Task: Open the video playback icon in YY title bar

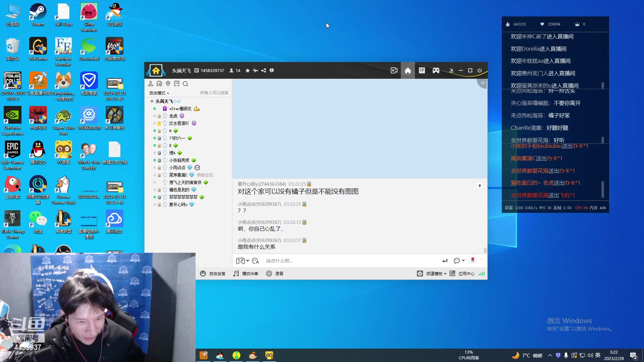Action: [394, 70]
